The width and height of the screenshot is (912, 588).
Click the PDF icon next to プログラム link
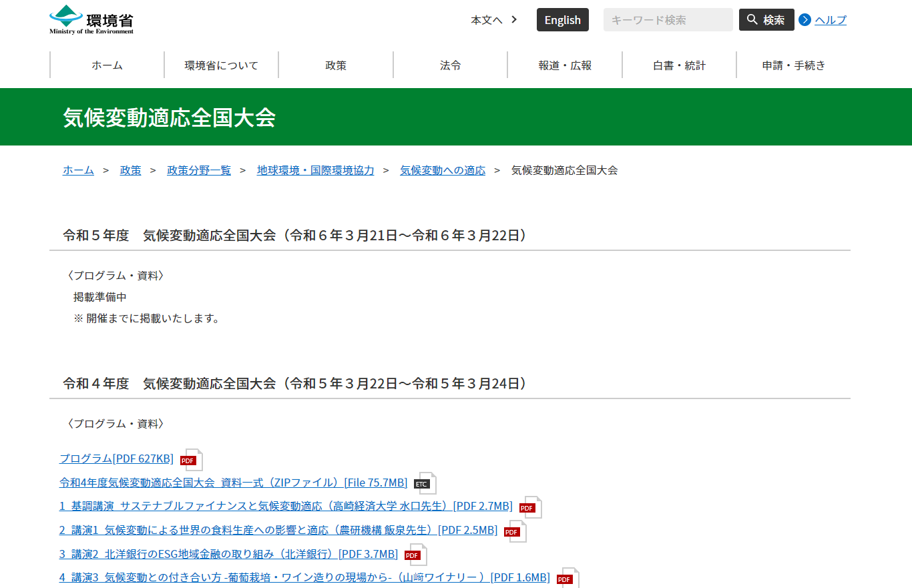point(191,460)
